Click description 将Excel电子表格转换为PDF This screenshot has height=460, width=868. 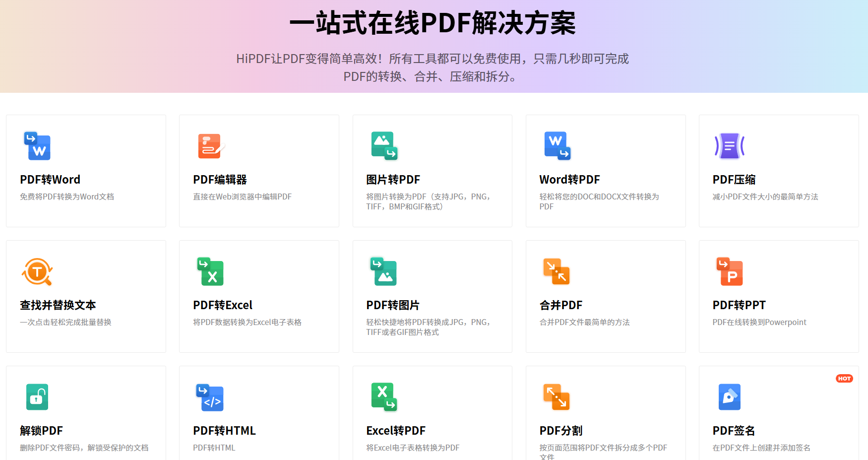pos(413,448)
